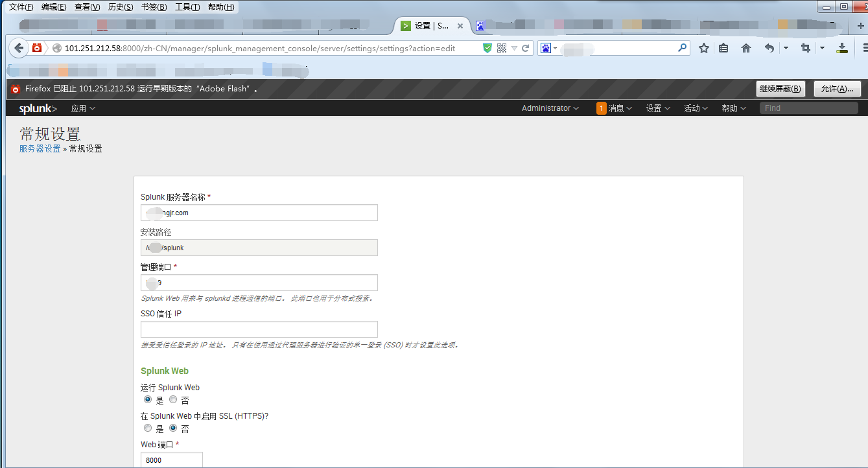Click in the Web 端口 field
The image size is (868, 468).
[172, 460]
